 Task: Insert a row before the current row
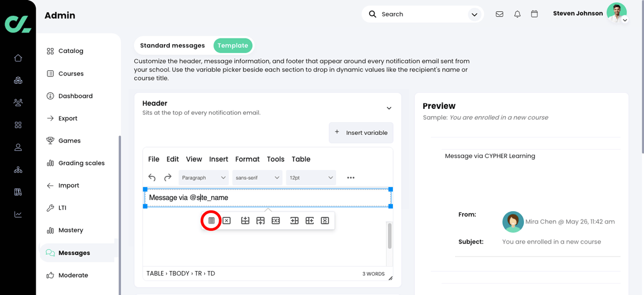click(x=245, y=221)
